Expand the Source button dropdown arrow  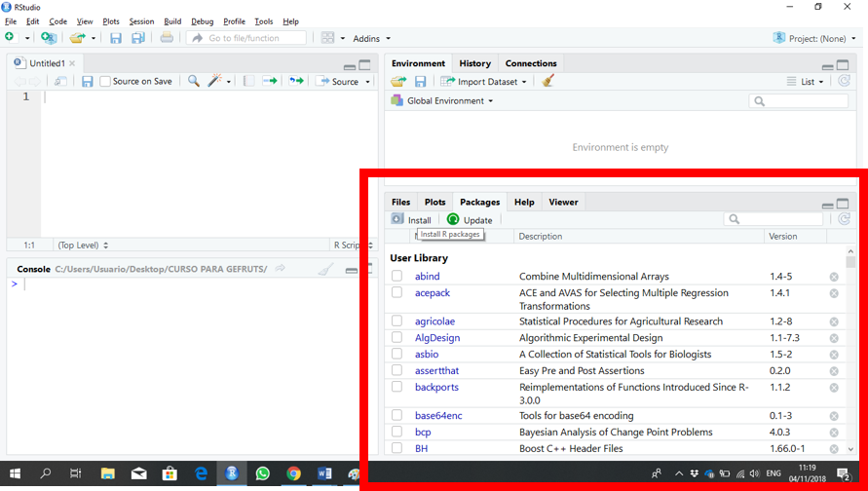(367, 82)
